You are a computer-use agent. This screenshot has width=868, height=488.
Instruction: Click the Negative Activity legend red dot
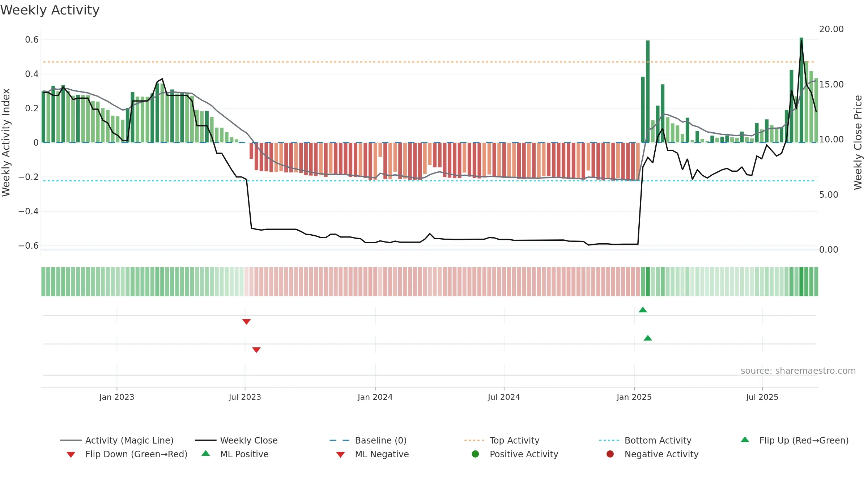(x=610, y=454)
